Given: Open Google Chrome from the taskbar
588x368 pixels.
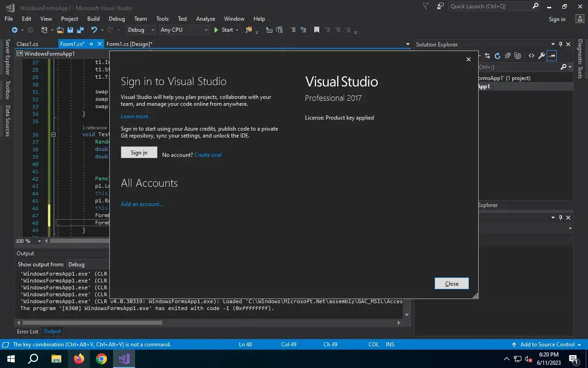Looking at the screenshot, I should [x=102, y=358].
